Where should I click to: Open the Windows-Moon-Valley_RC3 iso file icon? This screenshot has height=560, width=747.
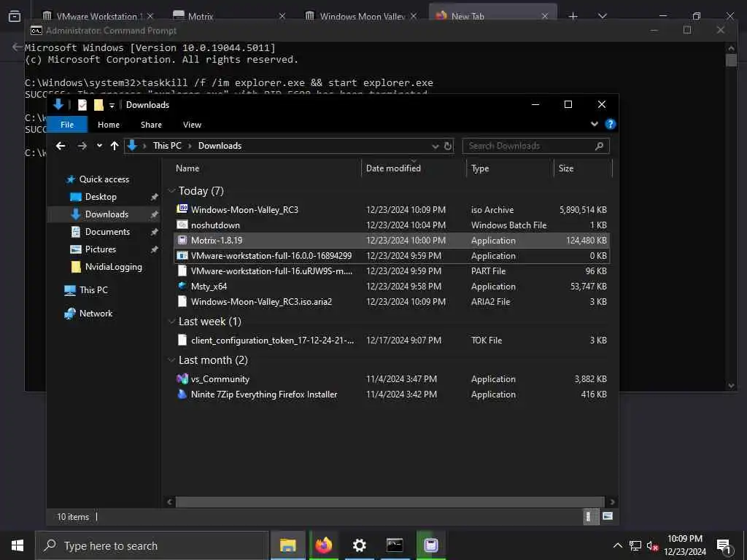click(x=182, y=209)
